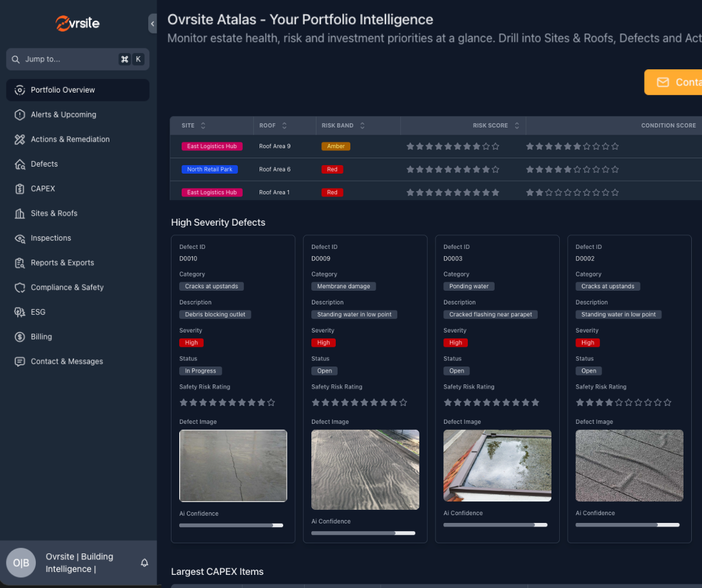Open the ESG section icon
702x588 pixels.
[19, 312]
